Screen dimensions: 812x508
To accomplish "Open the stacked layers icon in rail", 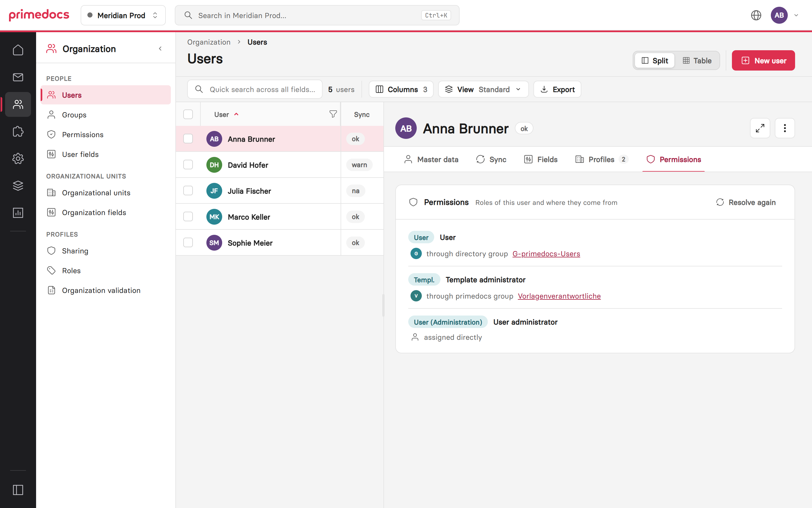I will tap(18, 185).
